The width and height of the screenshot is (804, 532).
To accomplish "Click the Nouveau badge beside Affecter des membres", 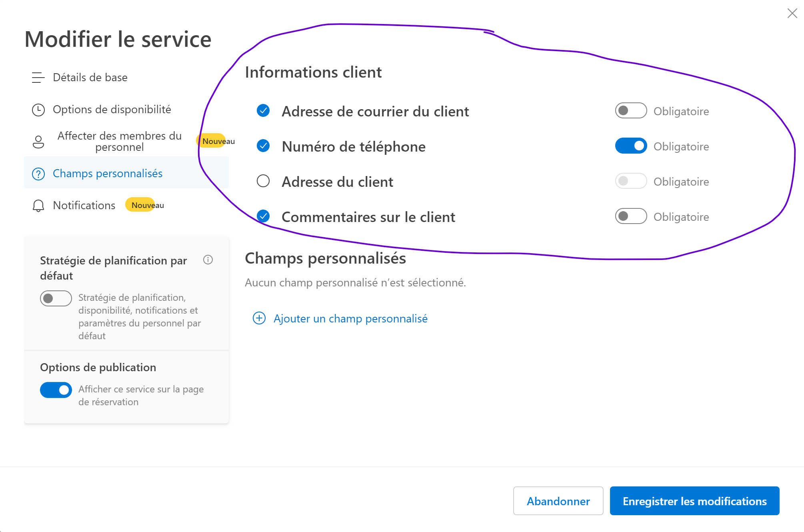I will [216, 141].
